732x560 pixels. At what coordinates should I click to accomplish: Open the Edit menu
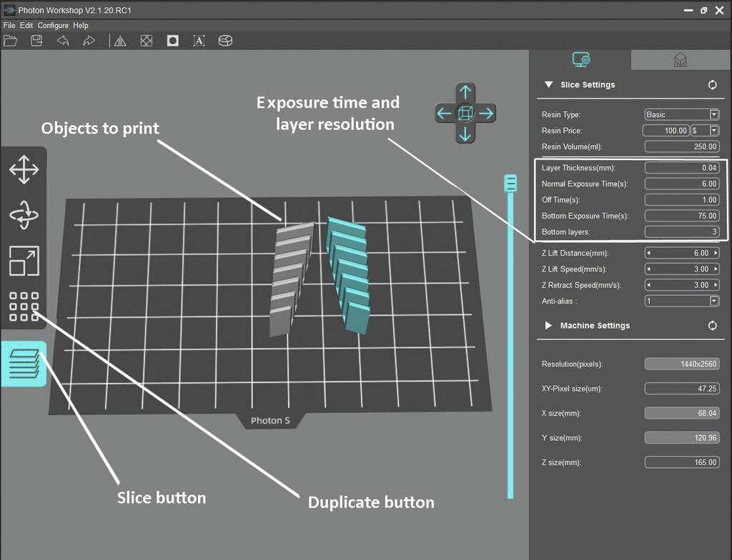(x=26, y=25)
